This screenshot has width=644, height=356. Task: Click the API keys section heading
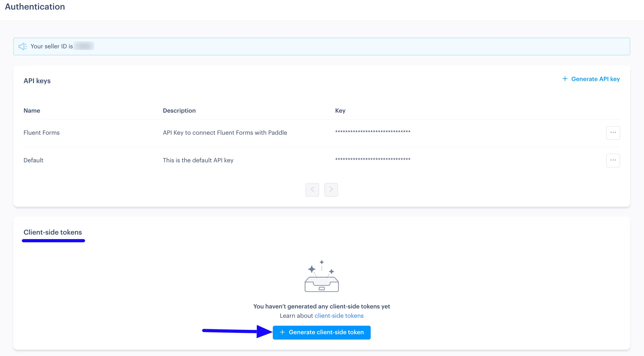click(37, 81)
